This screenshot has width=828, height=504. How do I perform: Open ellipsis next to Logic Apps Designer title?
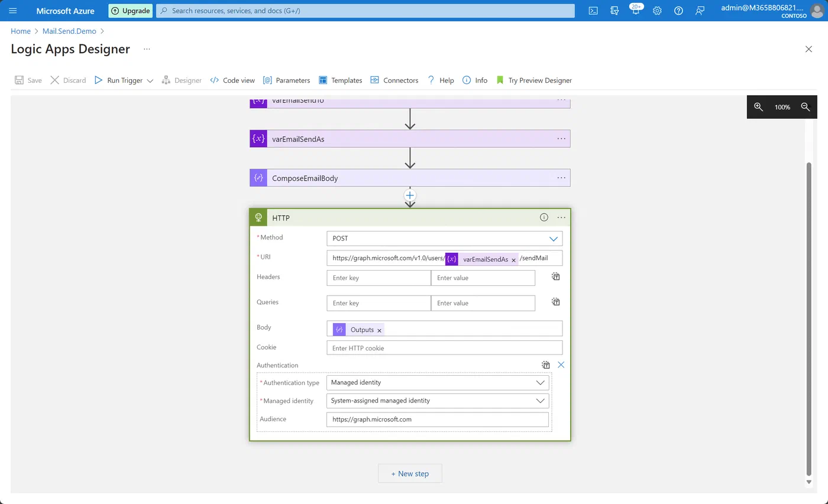pos(147,49)
